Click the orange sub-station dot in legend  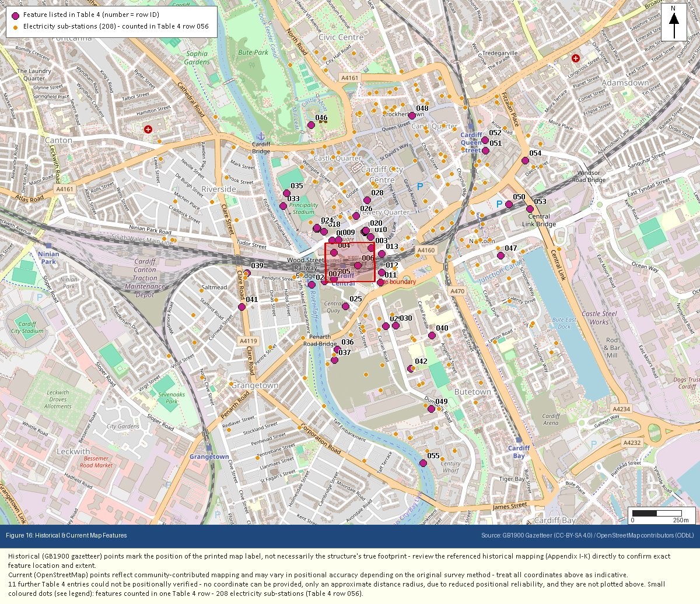coord(15,27)
